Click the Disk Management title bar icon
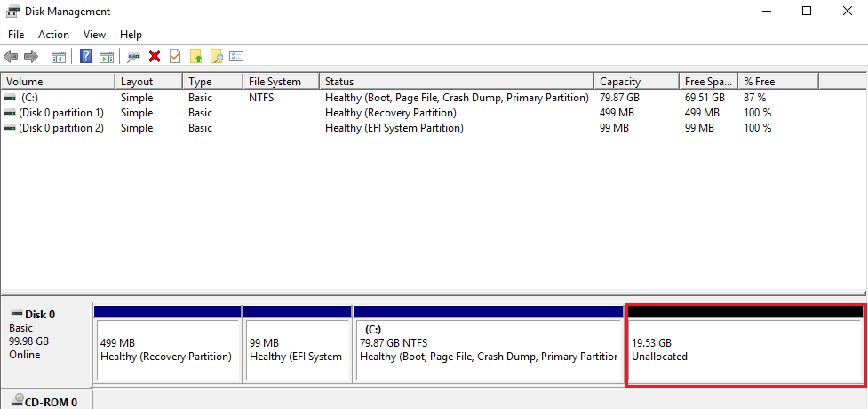This screenshot has width=868, height=409. tap(13, 11)
